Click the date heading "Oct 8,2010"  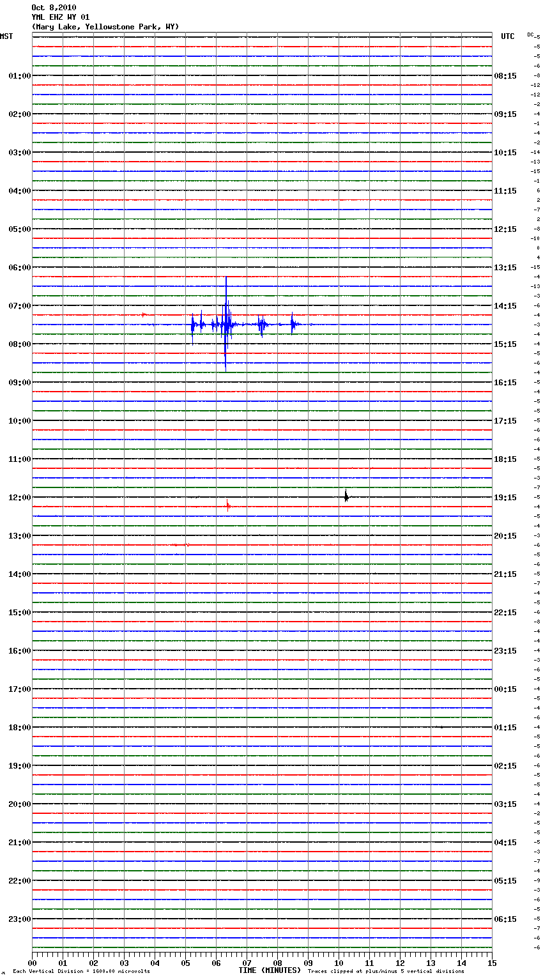(x=54, y=8)
